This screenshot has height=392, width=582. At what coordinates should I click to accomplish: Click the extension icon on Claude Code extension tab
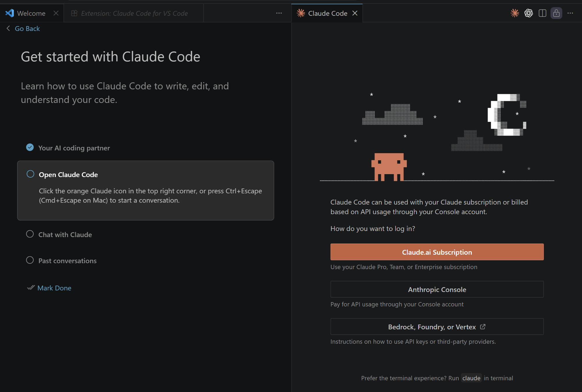tap(74, 13)
